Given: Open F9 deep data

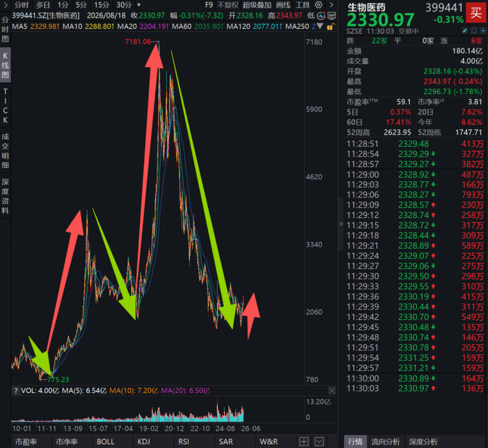Looking at the screenshot, I should click(x=209, y=5).
